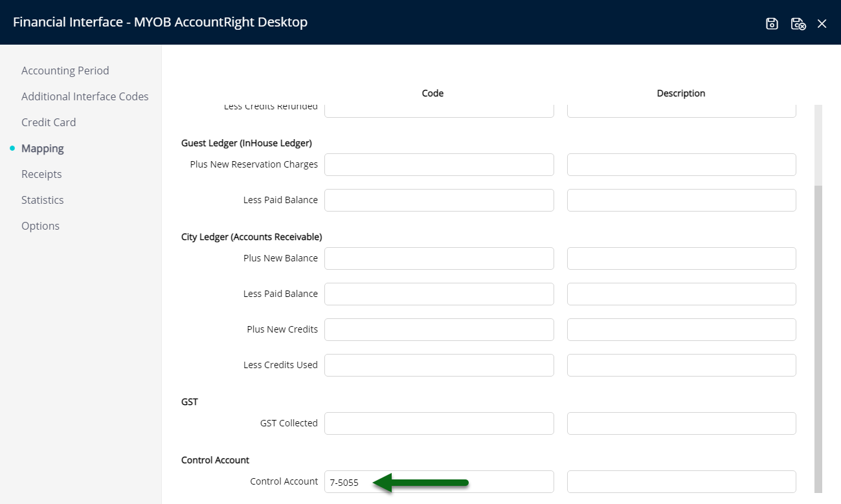Open the Accounting Period section
This screenshot has height=504, width=841.
pos(65,71)
